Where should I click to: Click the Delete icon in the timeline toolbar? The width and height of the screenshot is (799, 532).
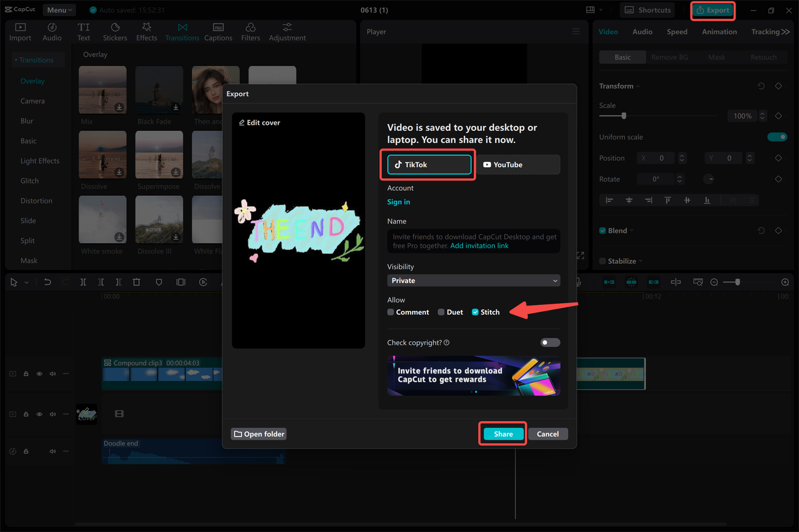click(x=137, y=282)
